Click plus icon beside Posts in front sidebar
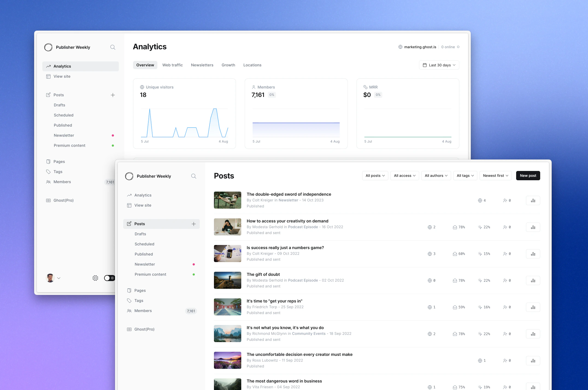588x390 pixels. click(x=193, y=224)
